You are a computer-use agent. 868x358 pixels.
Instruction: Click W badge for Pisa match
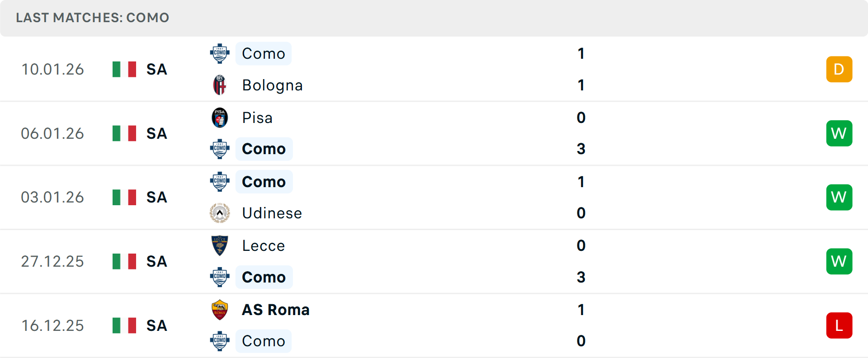click(839, 133)
